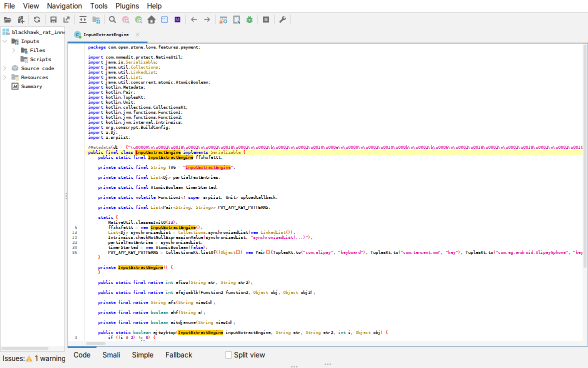Click the class icon on InputExtractEngine tab
The width and height of the screenshot is (588, 368).
pyautogui.click(x=77, y=35)
